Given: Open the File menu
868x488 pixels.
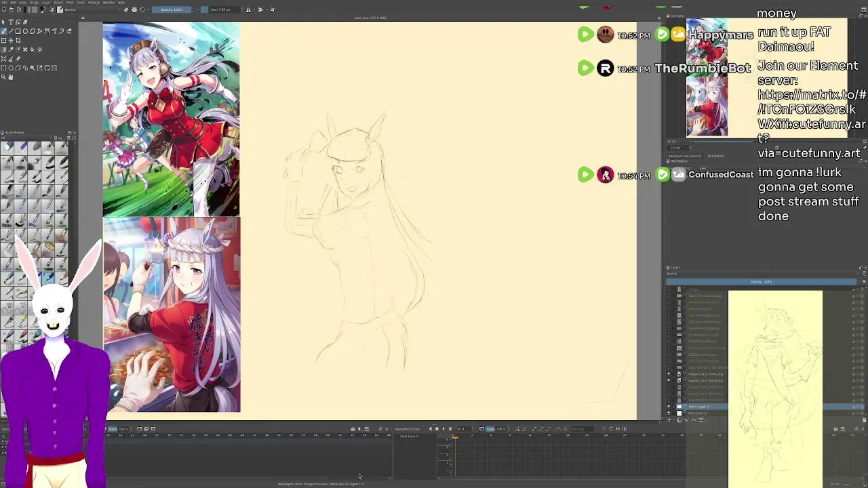Looking at the screenshot, I should pos(4,3).
